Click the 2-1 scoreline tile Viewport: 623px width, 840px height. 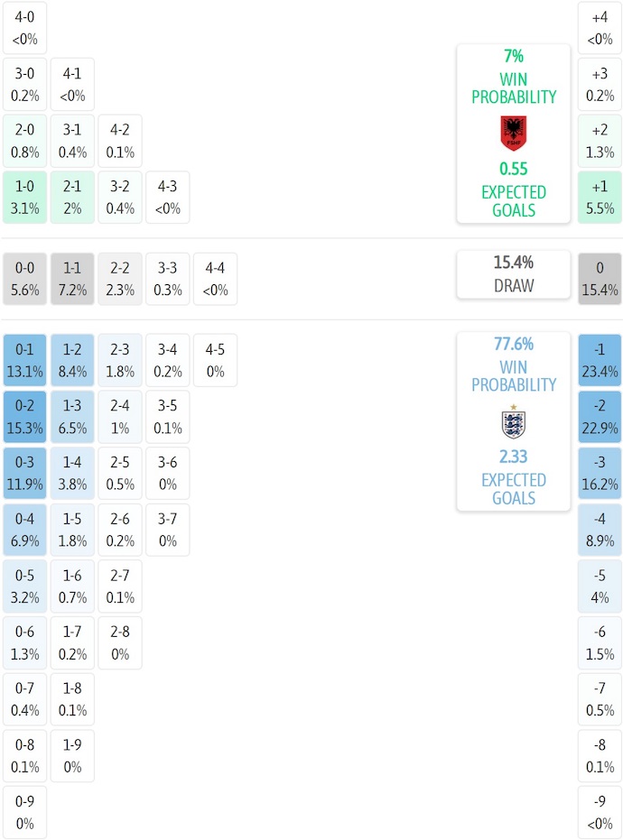[72, 197]
